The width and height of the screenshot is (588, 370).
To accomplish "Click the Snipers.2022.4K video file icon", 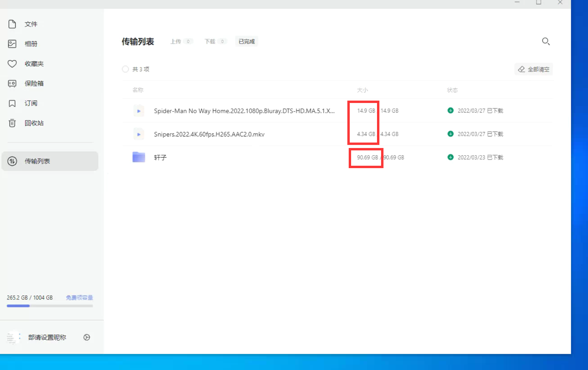I will click(139, 134).
